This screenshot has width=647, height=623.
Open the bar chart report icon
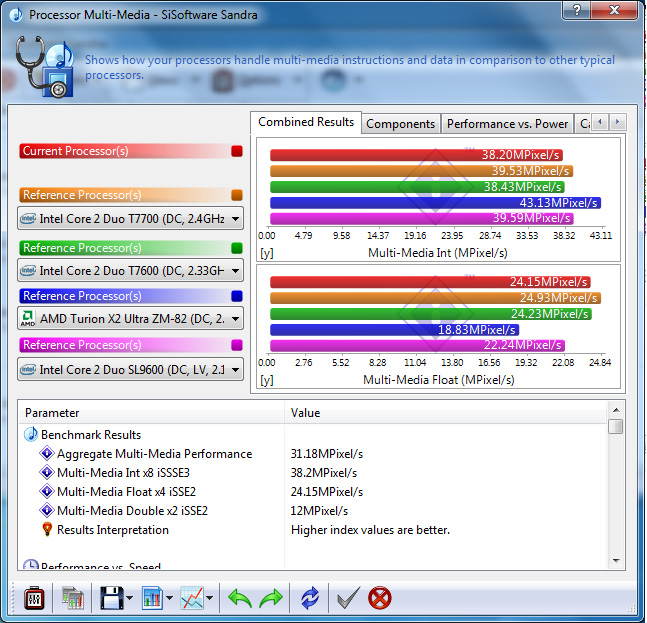pyautogui.click(x=152, y=598)
